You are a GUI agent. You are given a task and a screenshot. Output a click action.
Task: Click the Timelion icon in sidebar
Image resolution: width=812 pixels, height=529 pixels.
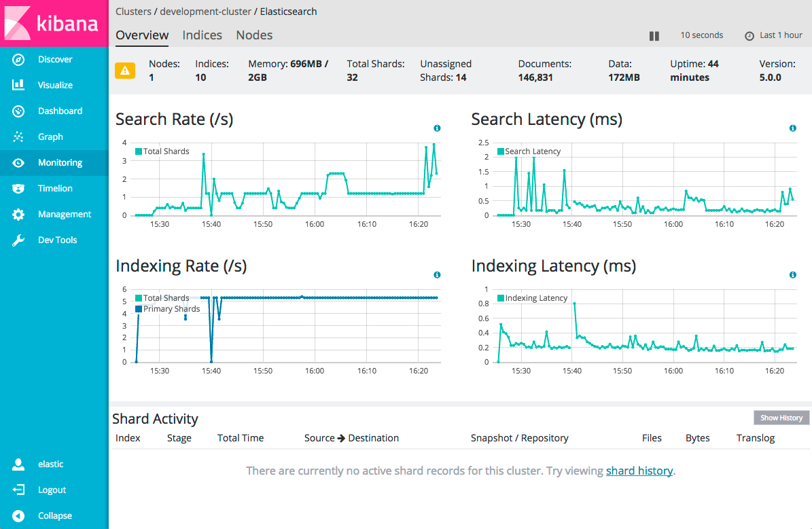click(x=18, y=189)
